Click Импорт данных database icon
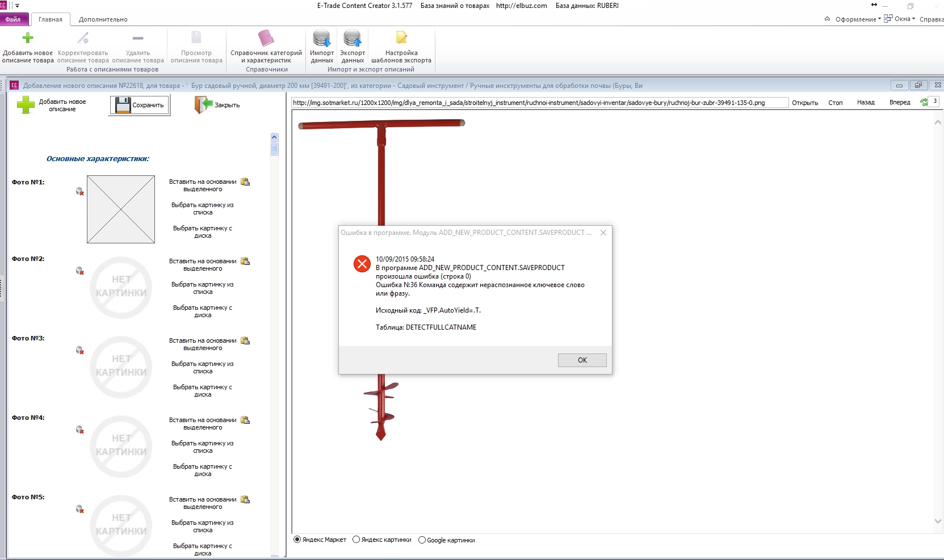Screen dimensions: 944x560 click(322, 38)
